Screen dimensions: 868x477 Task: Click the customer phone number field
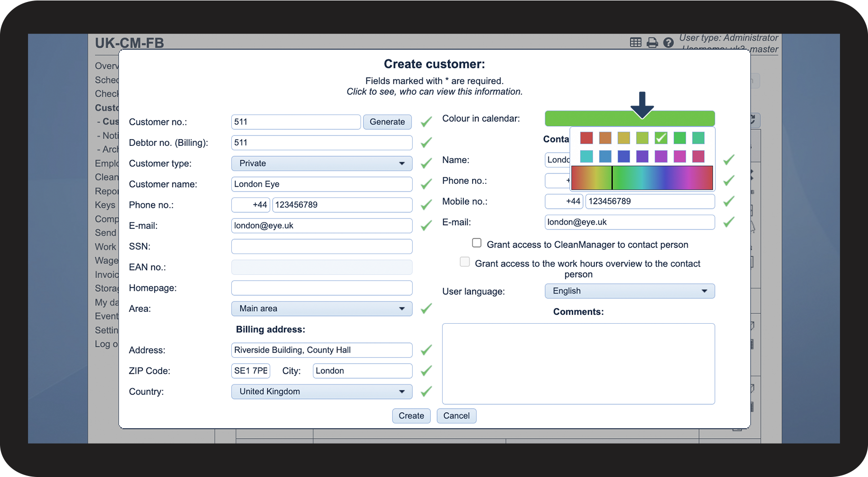pos(342,205)
